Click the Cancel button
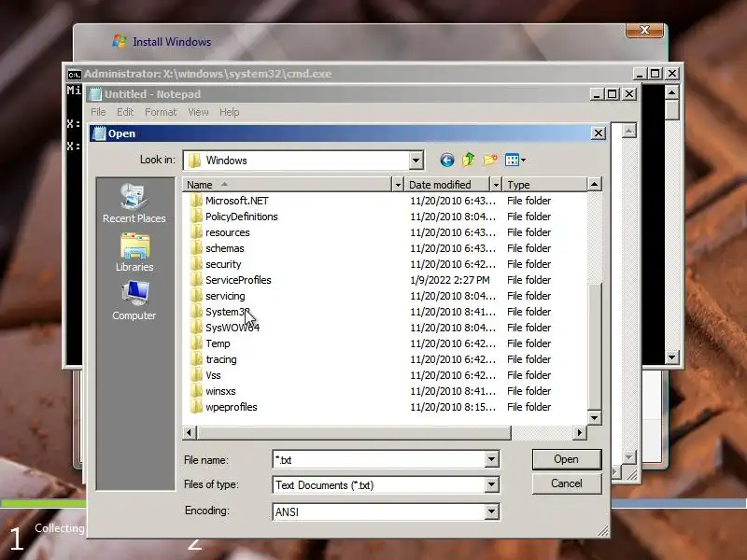Screen dimensions: 747x560 (x=567, y=483)
